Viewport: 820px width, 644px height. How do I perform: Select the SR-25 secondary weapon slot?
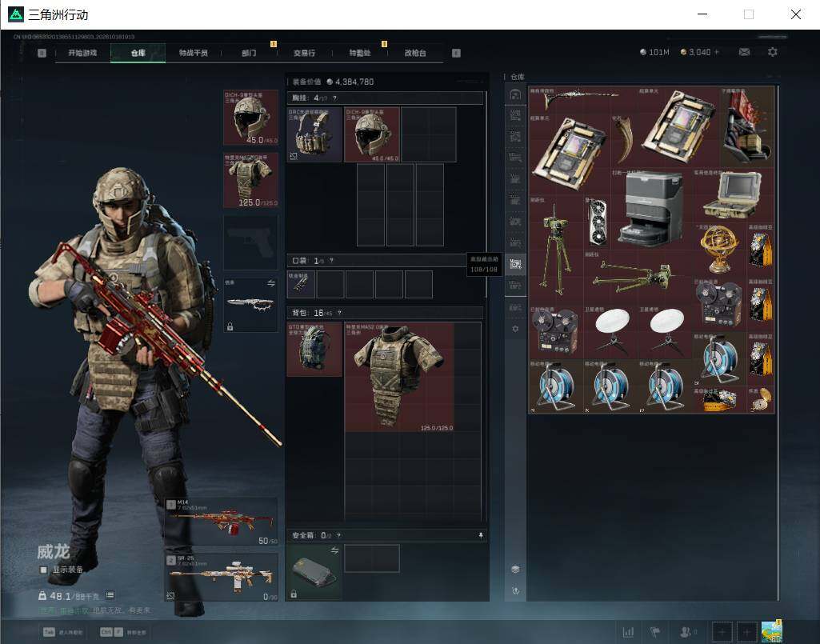[222, 578]
